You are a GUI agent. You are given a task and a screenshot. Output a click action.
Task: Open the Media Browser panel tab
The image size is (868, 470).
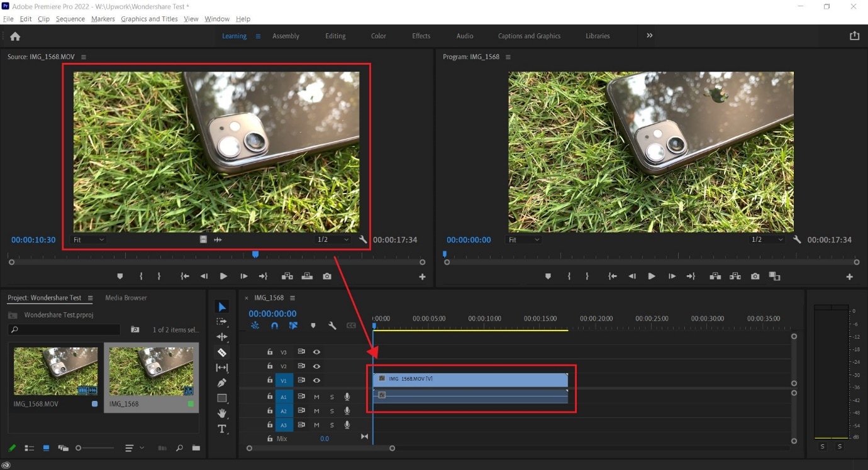tap(126, 298)
